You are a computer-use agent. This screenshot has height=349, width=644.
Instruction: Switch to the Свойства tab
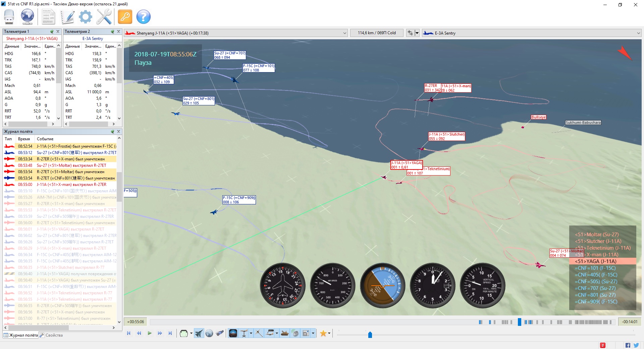51,335
